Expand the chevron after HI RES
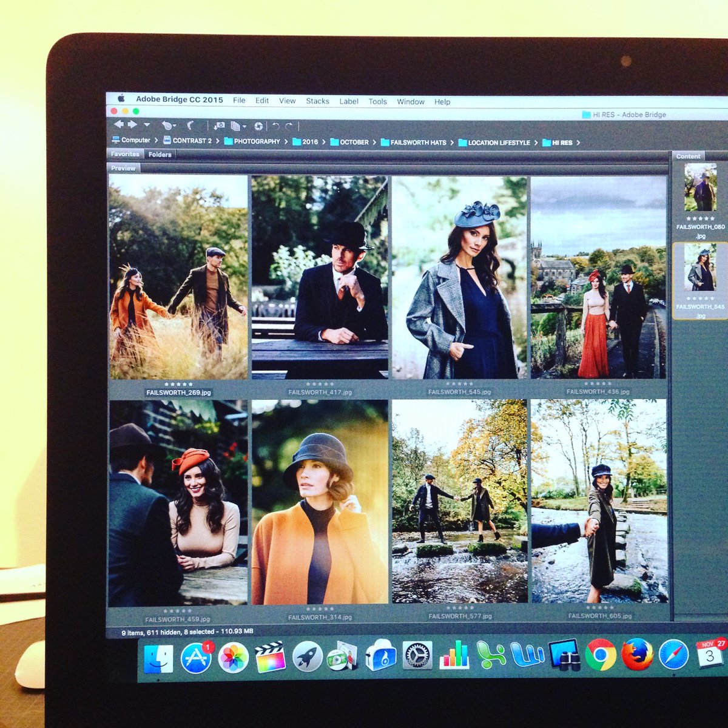 (x=578, y=143)
